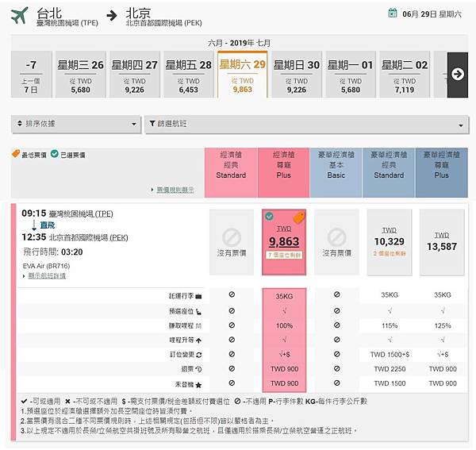Click the Premium Economy Plus column header
Image resolution: width=476 pixels, height=450 pixels.
(x=442, y=172)
